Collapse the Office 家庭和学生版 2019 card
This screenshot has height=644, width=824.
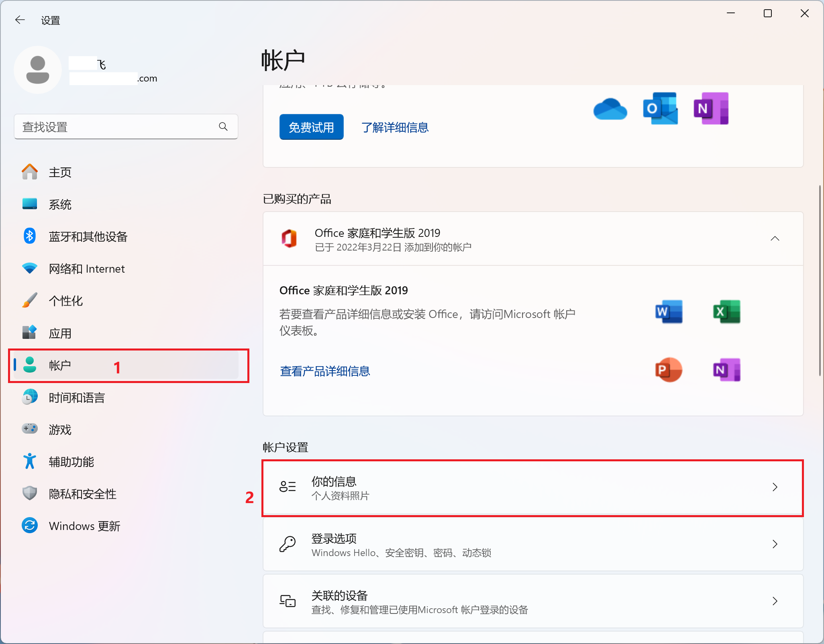pyautogui.click(x=775, y=238)
